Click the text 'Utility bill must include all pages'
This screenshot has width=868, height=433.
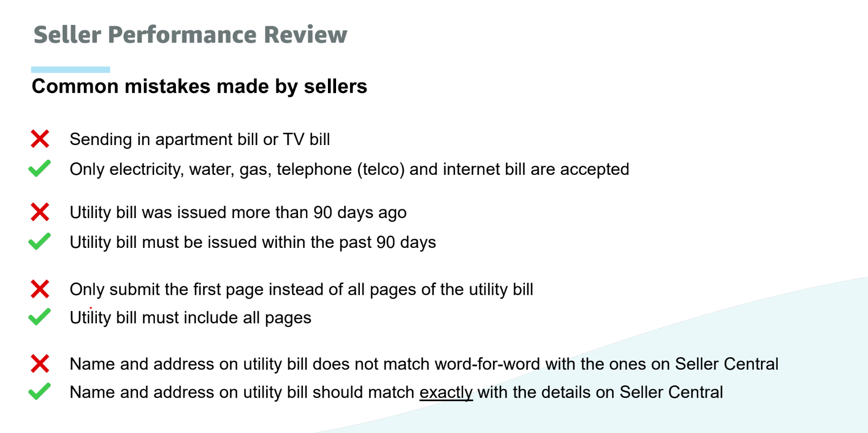[x=190, y=318]
